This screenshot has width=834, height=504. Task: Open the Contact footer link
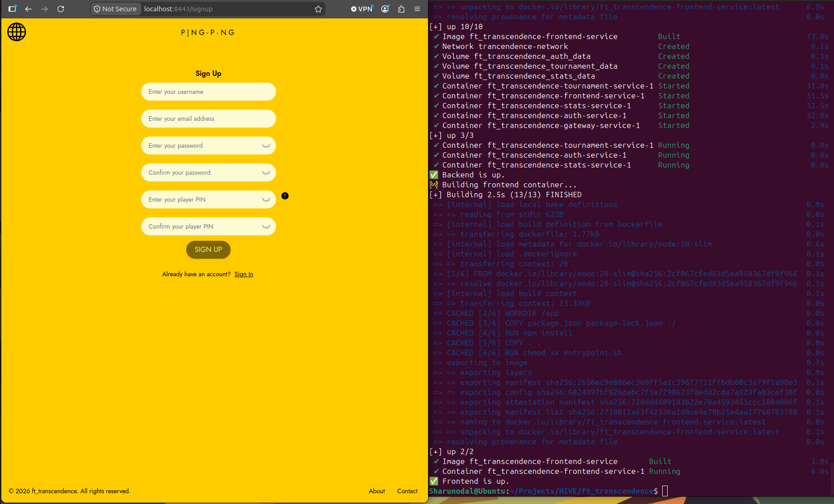(x=407, y=491)
